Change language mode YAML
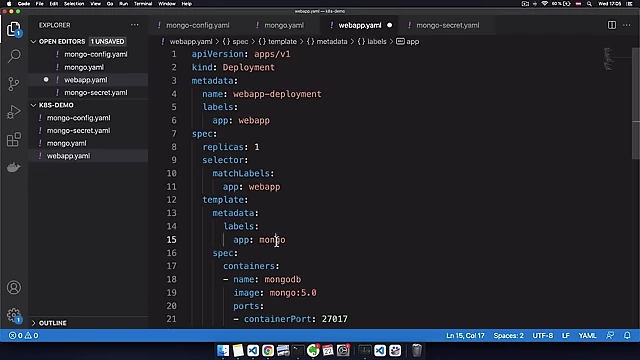The width and height of the screenshot is (640, 360). [587, 336]
